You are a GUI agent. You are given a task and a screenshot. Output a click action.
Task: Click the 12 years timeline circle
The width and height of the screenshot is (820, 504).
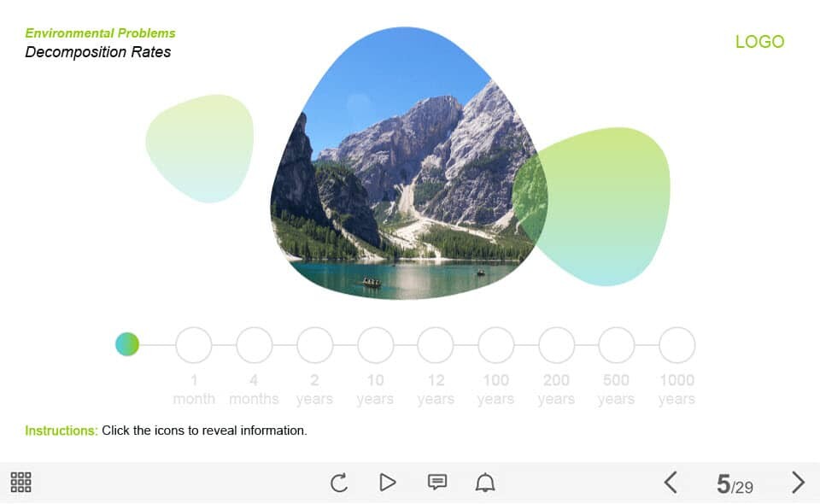tap(436, 345)
